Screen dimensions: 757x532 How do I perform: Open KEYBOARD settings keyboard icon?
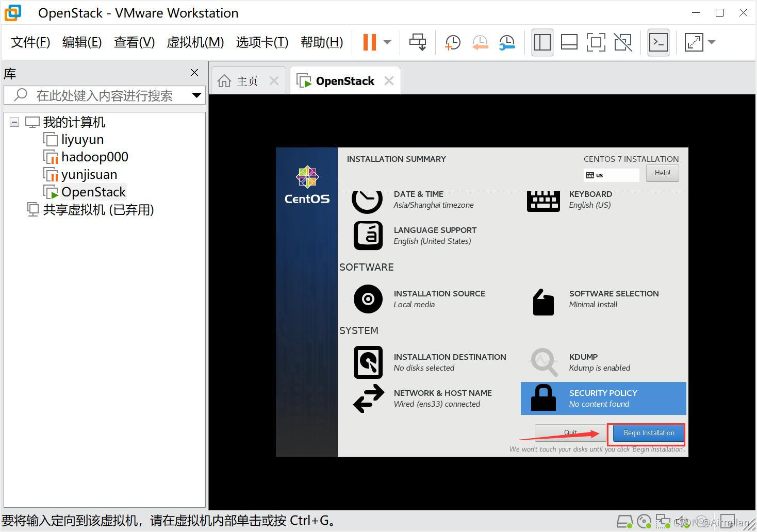(544, 201)
